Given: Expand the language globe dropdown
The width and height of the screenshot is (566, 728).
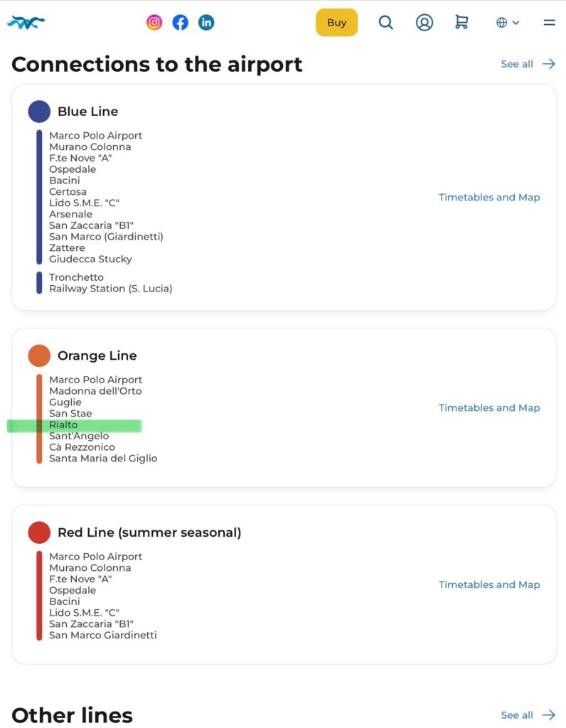Looking at the screenshot, I should pos(508,23).
